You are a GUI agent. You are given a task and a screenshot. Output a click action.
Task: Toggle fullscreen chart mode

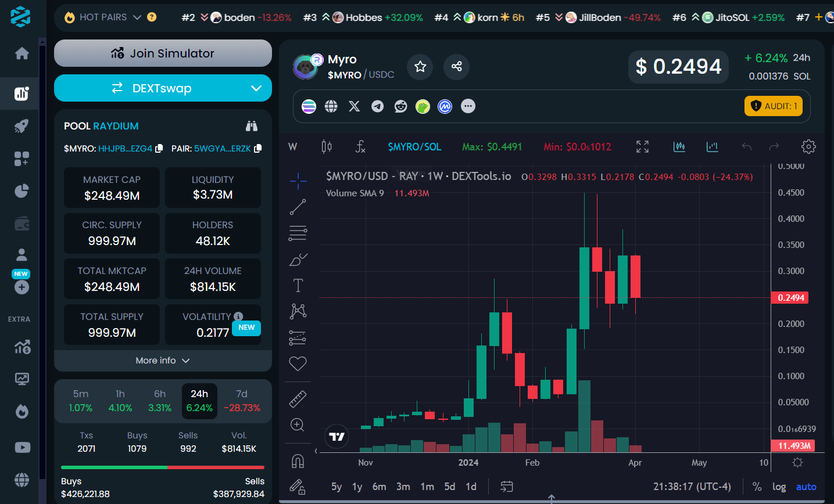[x=642, y=147]
